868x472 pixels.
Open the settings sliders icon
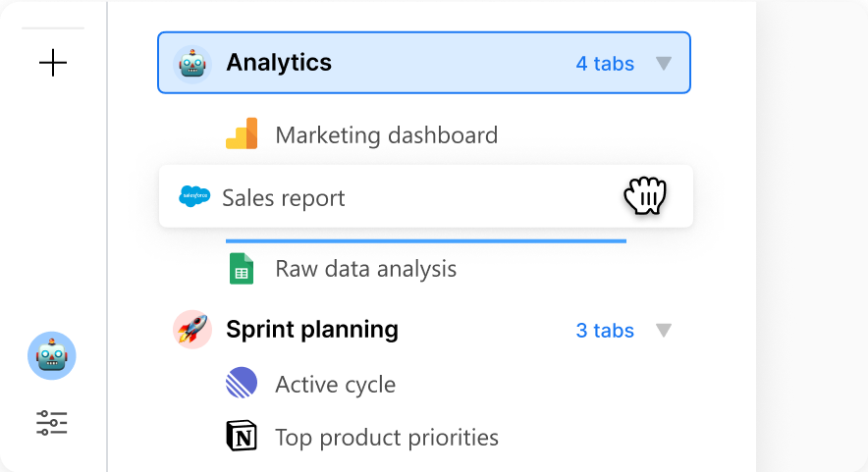pyautogui.click(x=52, y=423)
